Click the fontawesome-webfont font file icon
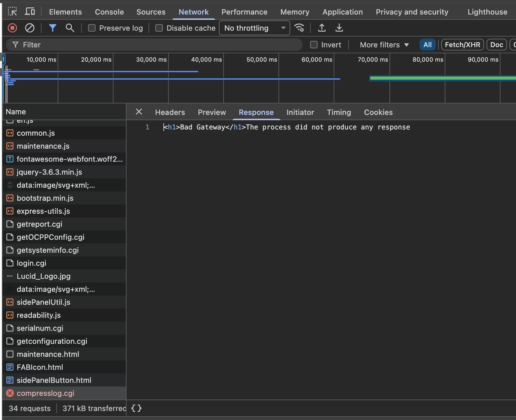The height and width of the screenshot is (420, 516). tap(10, 159)
